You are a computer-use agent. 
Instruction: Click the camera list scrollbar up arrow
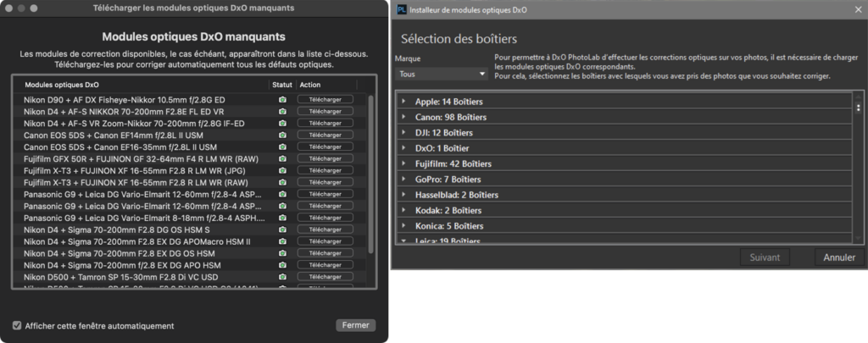pos(859,95)
